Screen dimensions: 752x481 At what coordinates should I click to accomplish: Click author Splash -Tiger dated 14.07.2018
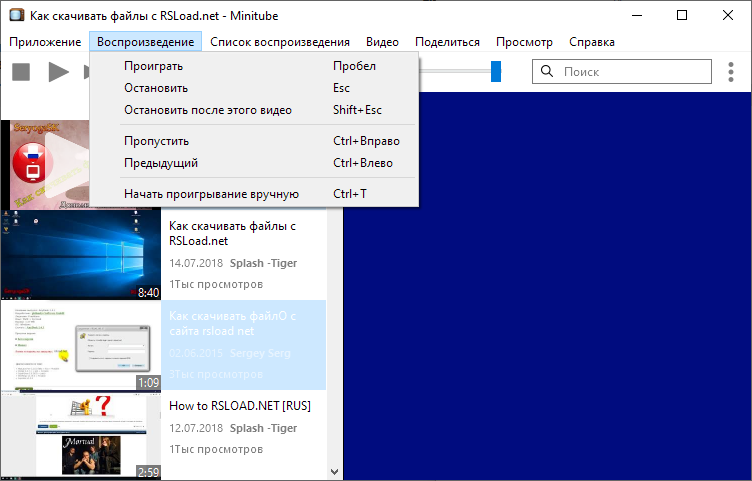click(263, 263)
